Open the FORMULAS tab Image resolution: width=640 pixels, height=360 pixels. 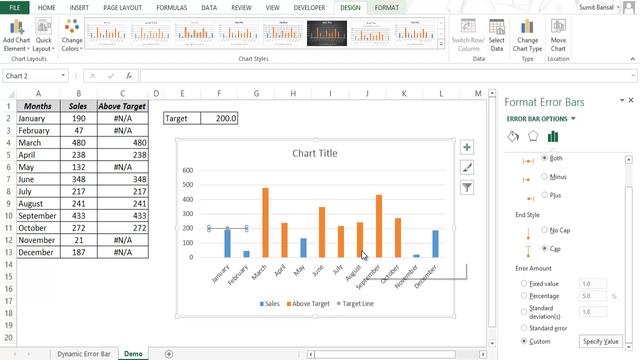point(171,7)
